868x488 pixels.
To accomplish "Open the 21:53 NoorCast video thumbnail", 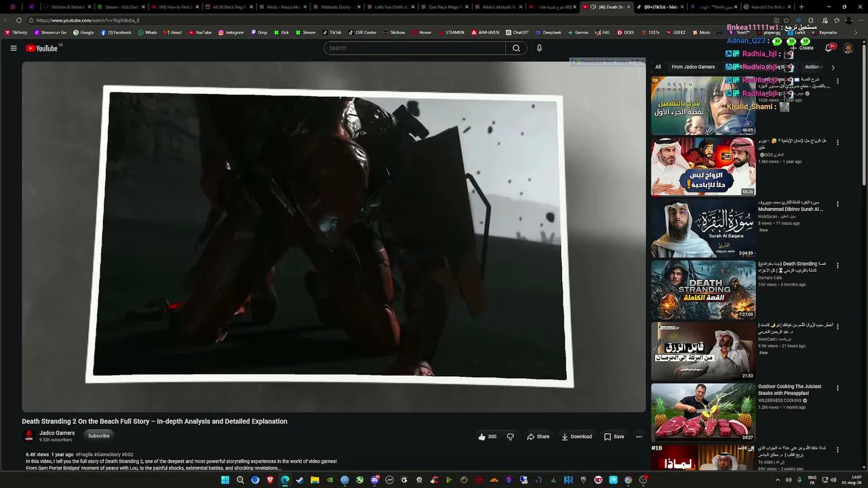I will 703,351.
